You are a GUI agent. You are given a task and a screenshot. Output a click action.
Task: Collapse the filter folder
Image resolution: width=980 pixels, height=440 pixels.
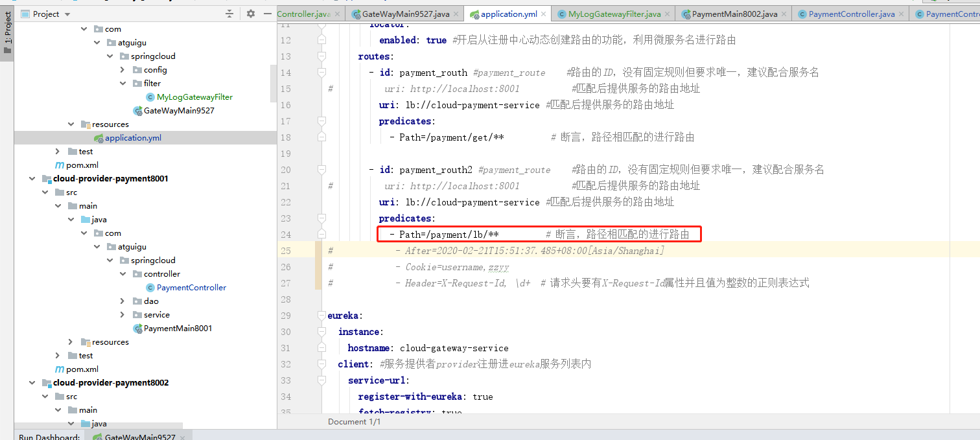pyautogui.click(x=123, y=84)
